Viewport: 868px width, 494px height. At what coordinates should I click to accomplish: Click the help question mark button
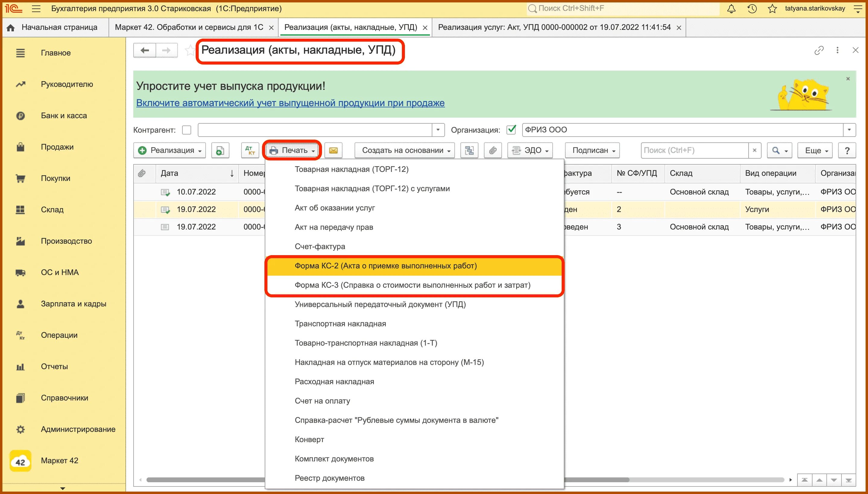[x=847, y=150]
